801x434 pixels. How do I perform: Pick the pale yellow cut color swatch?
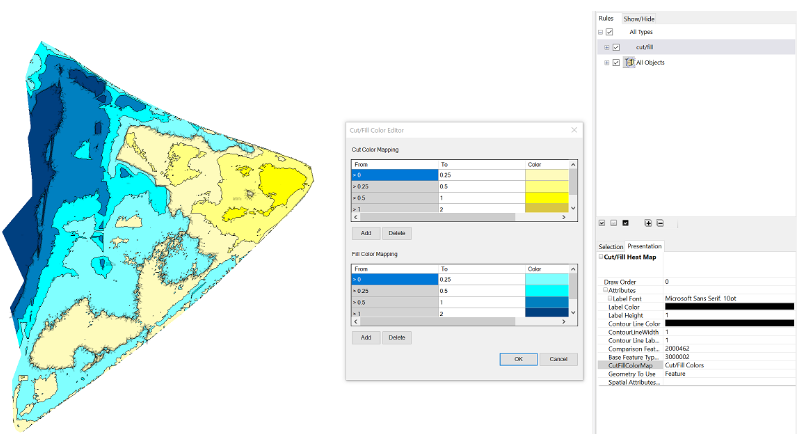[x=547, y=175]
